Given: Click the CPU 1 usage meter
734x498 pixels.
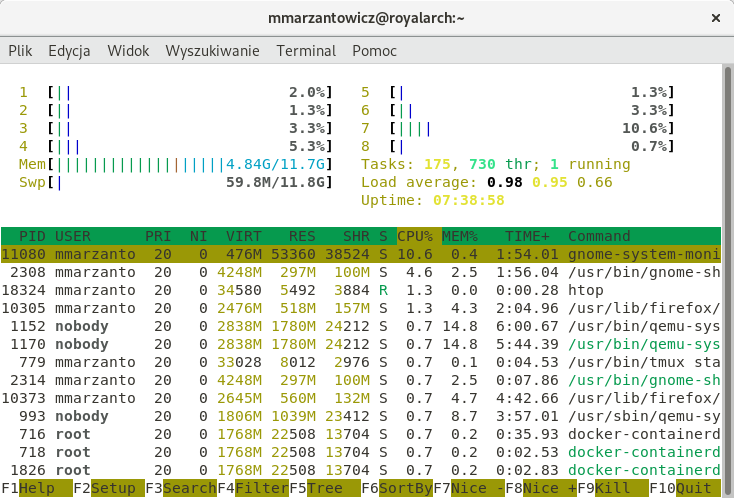Looking at the screenshot, I should (x=176, y=92).
